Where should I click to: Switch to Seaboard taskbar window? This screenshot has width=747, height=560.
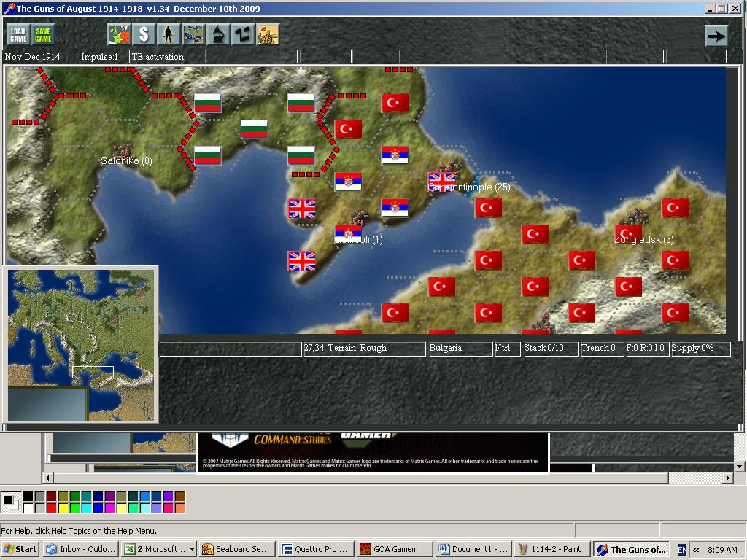coord(237,549)
